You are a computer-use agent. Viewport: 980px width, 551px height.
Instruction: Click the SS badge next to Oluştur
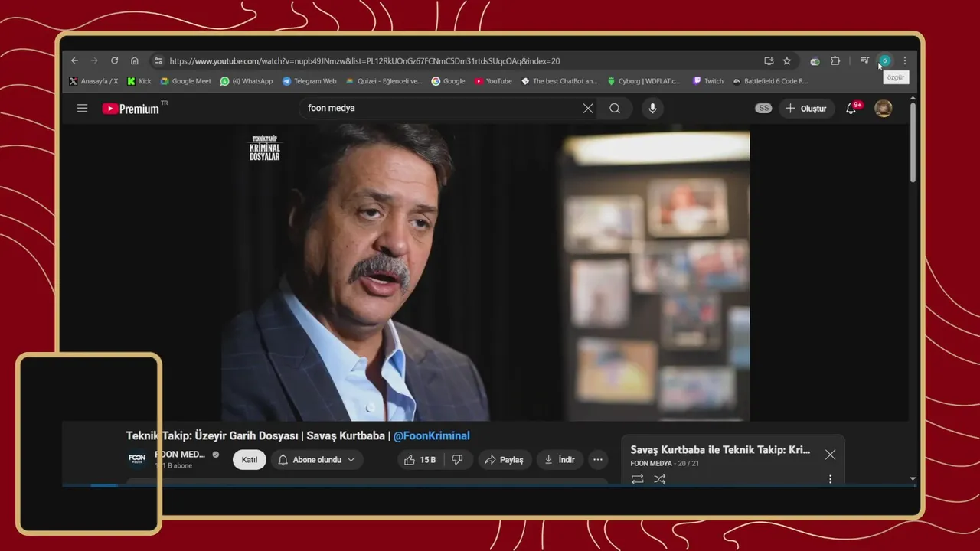coord(763,109)
